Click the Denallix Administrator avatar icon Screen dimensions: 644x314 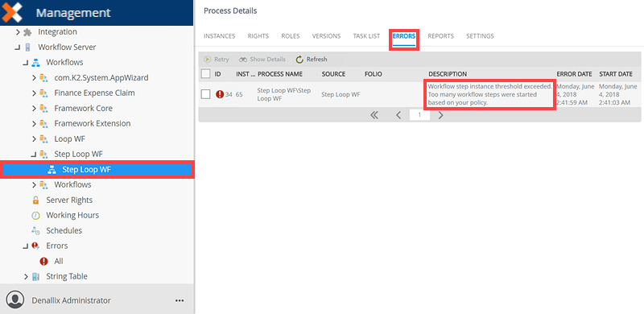tap(15, 300)
